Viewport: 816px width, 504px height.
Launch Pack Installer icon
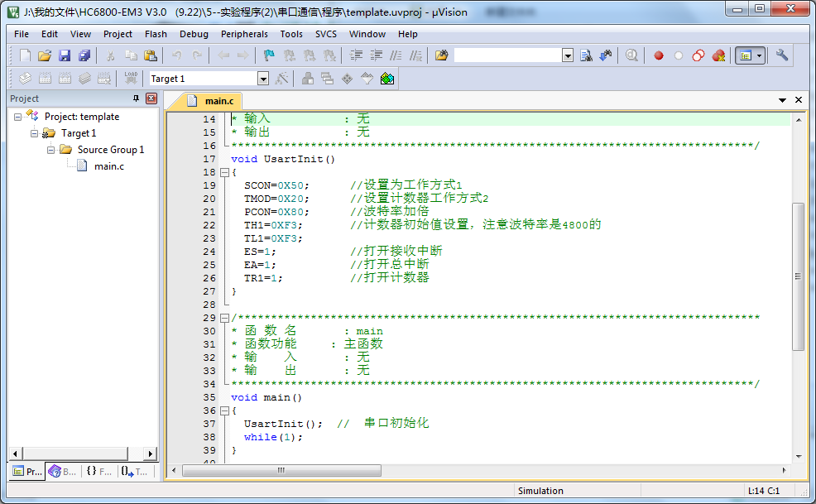pos(387,79)
